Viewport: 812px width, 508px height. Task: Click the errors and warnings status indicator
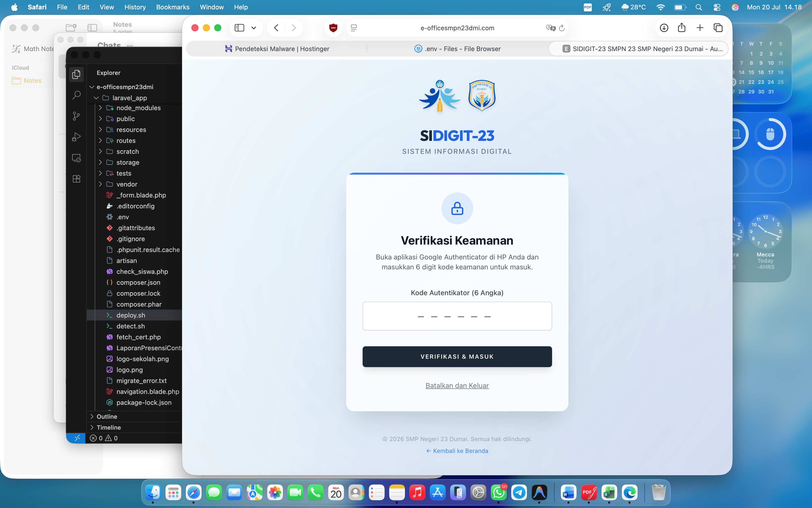point(104,438)
